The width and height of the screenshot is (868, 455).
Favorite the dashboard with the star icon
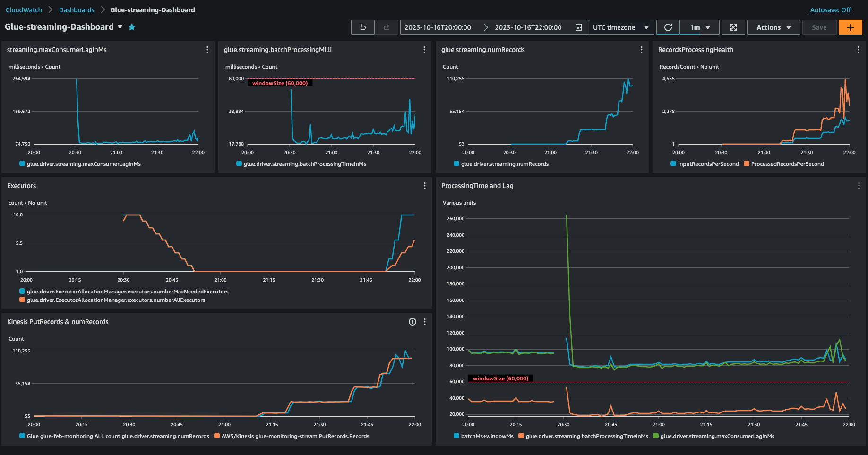tap(132, 27)
